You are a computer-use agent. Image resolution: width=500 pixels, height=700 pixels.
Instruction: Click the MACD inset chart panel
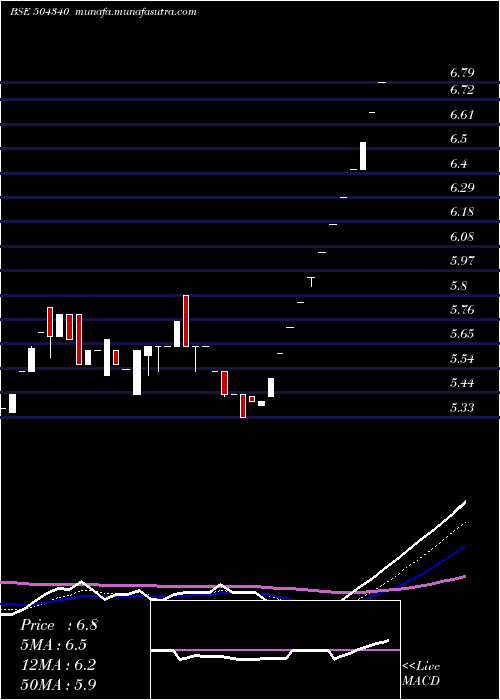[275, 650]
